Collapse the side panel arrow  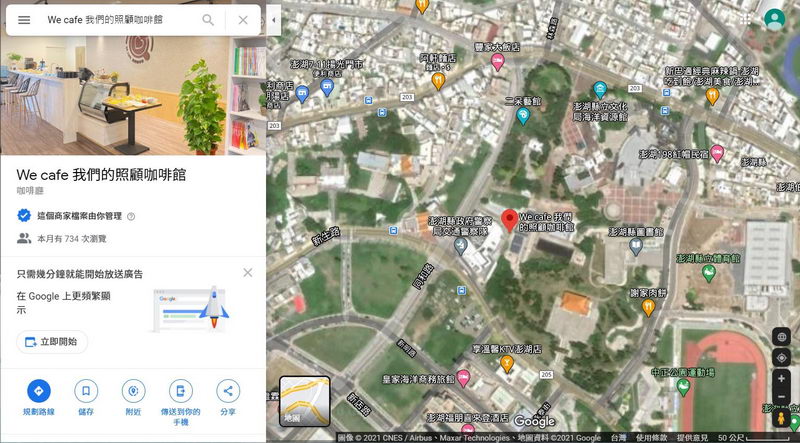273,20
